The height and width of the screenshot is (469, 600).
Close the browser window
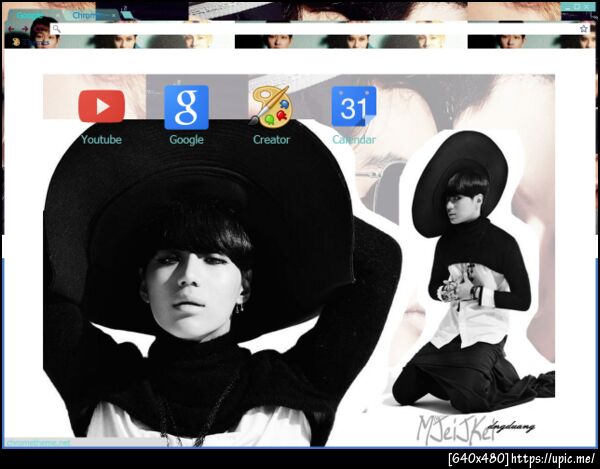(x=587, y=7)
